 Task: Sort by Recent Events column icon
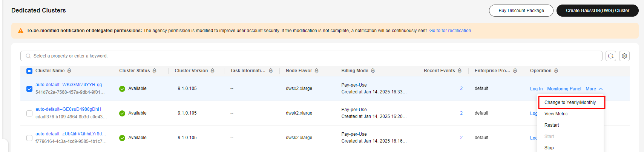tap(459, 71)
